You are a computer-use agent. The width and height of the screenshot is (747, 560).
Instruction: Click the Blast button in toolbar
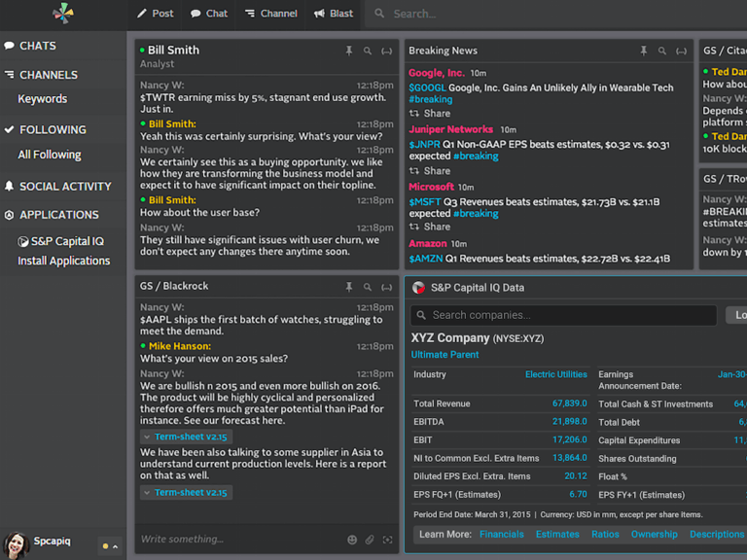point(334,14)
